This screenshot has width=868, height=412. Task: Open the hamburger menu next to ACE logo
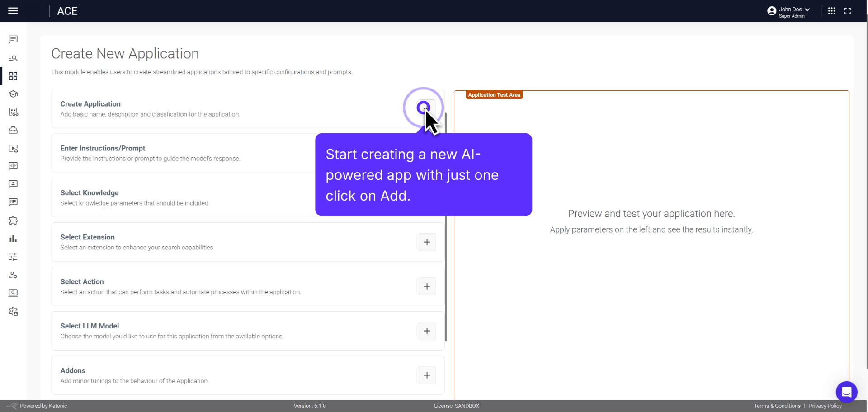pos(13,11)
